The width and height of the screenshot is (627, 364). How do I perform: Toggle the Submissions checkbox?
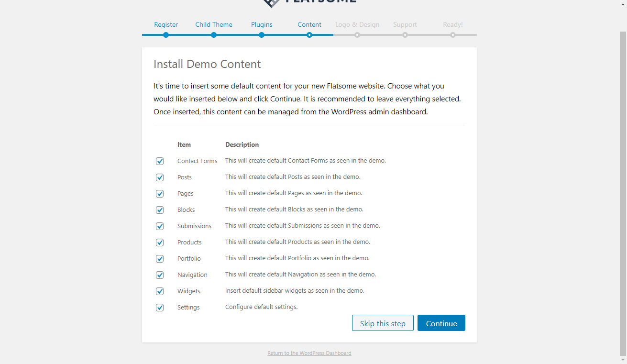point(160,226)
